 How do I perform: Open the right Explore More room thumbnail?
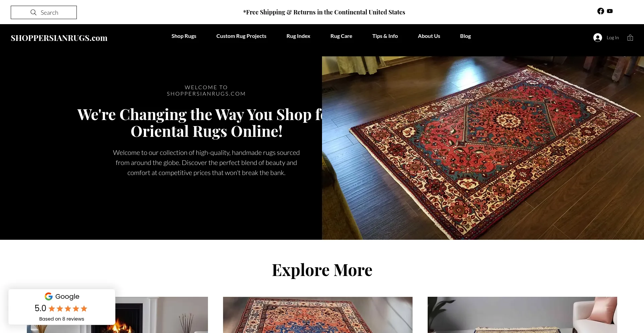tap(522, 315)
